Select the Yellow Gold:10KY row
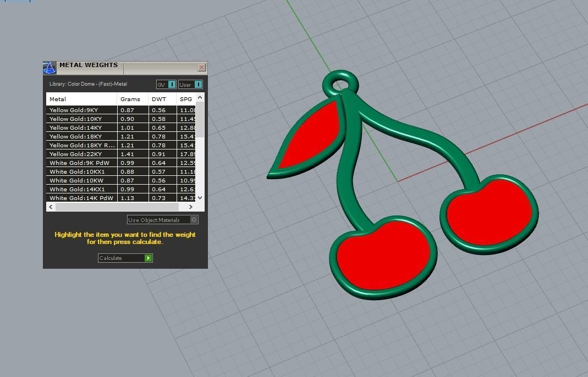The height and width of the screenshot is (377, 588). click(x=121, y=119)
